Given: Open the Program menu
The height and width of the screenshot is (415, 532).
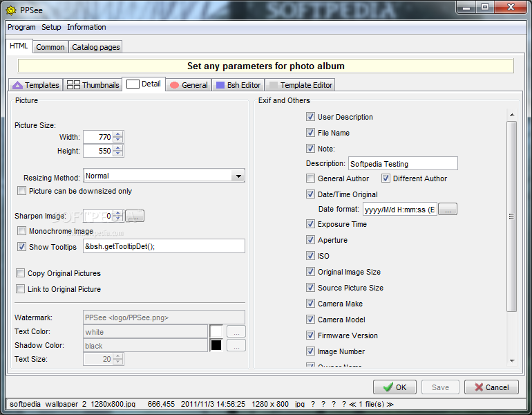Looking at the screenshot, I should pyautogui.click(x=21, y=27).
